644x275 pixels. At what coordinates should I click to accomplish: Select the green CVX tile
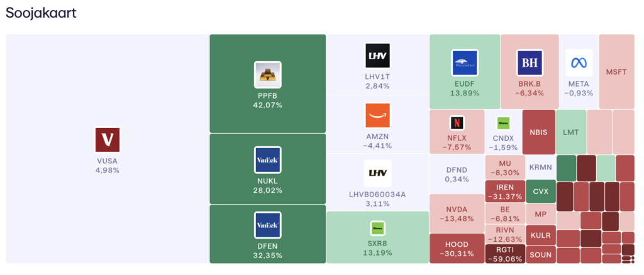pyautogui.click(x=541, y=191)
